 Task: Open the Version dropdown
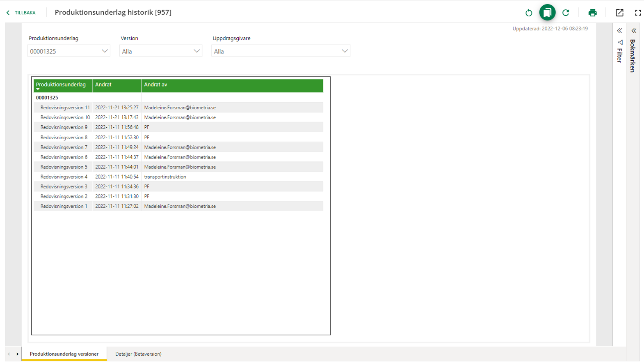point(160,51)
